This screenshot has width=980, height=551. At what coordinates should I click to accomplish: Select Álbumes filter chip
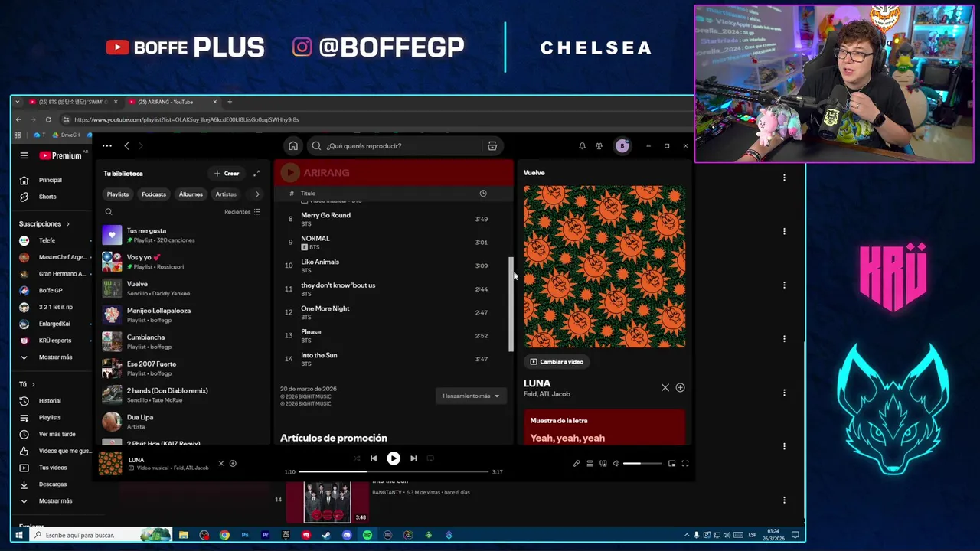click(x=191, y=194)
